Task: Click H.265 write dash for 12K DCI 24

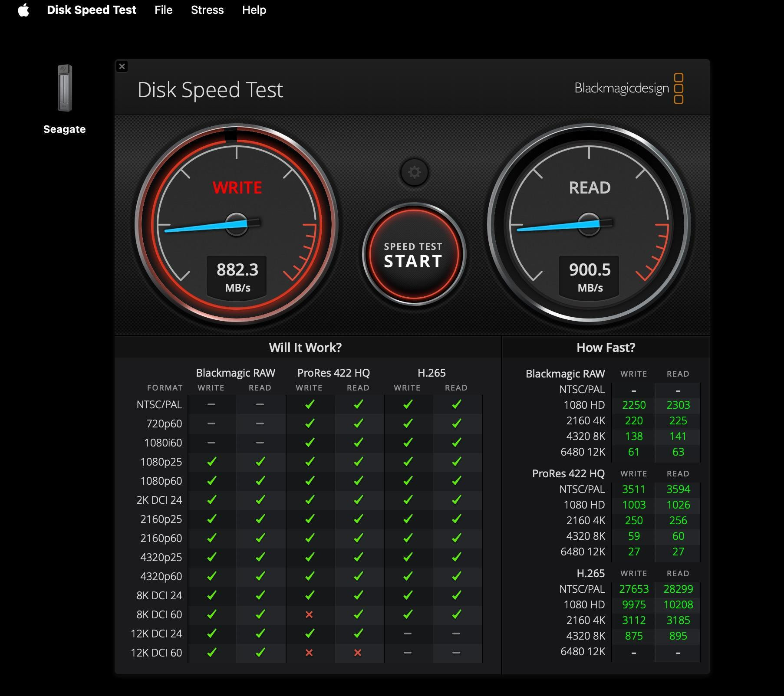Action: point(407,634)
